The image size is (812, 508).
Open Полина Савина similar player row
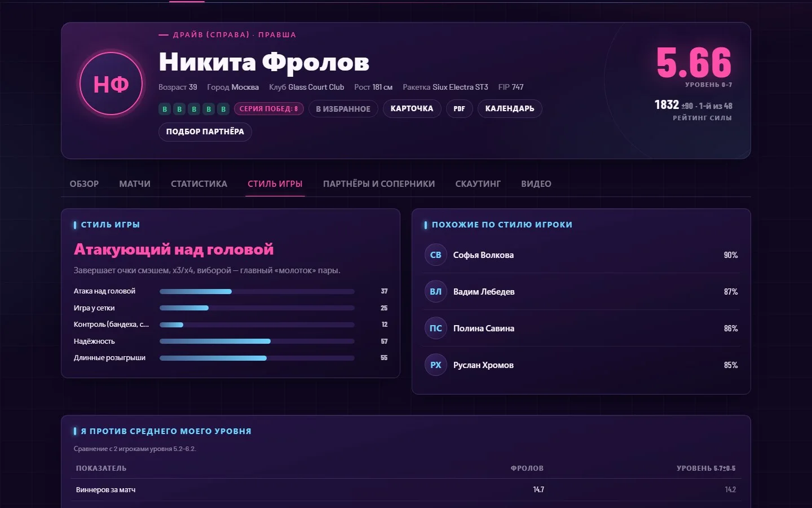(x=581, y=329)
